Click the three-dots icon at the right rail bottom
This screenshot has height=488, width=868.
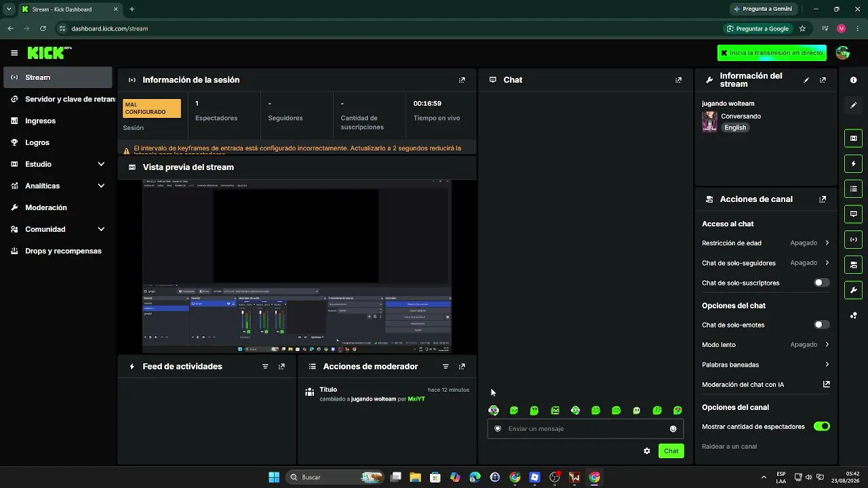tap(853, 315)
